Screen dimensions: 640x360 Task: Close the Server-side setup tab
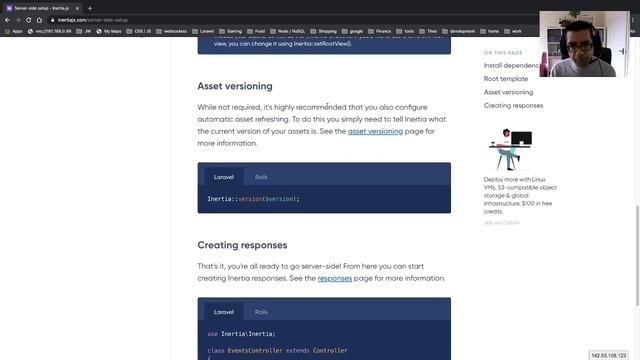tap(77, 8)
